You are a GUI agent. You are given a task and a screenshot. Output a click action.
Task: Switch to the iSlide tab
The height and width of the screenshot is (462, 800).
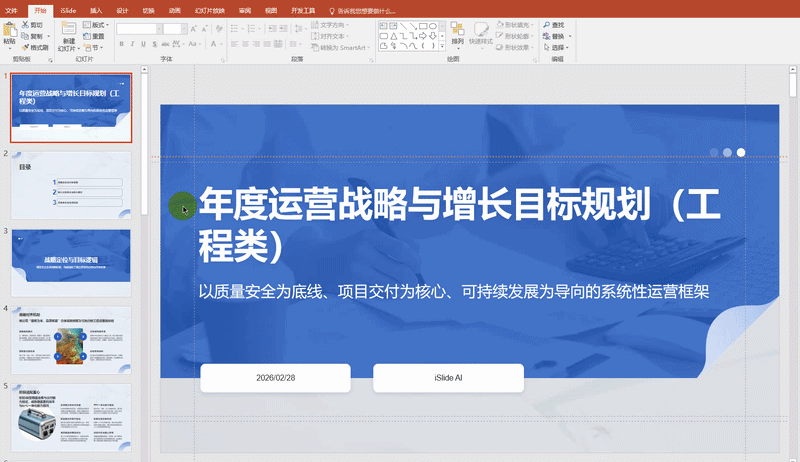click(x=68, y=11)
